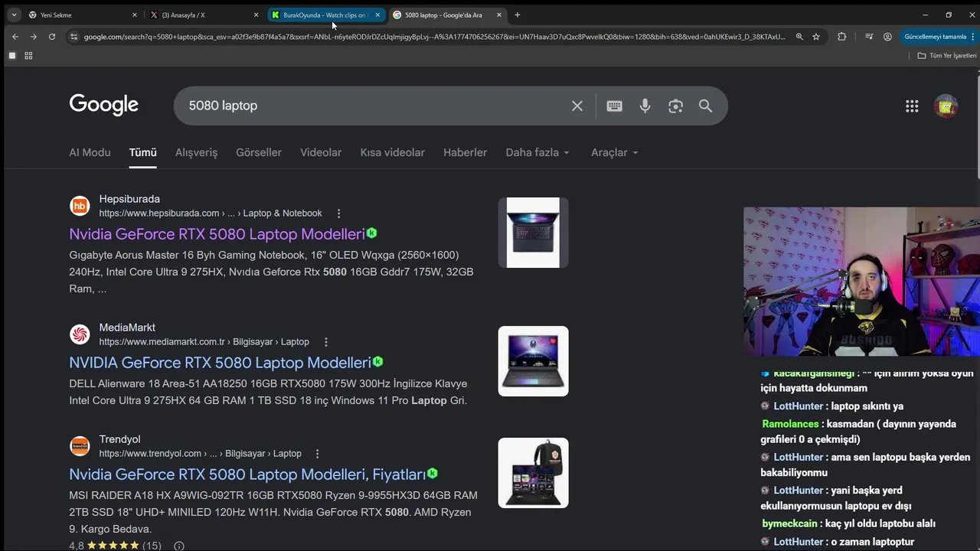The height and width of the screenshot is (551, 980).
Task: Switch to the Anasayfa / X tab
Action: pyautogui.click(x=204, y=15)
